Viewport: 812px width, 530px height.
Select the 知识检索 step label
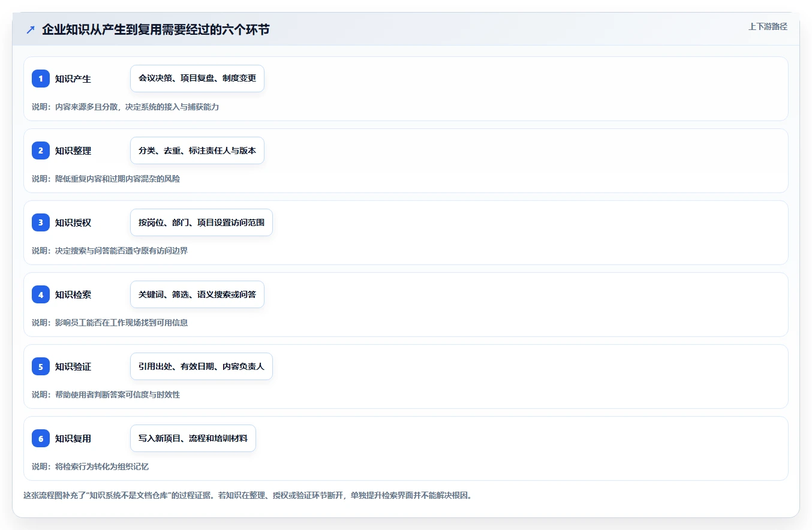73,294
